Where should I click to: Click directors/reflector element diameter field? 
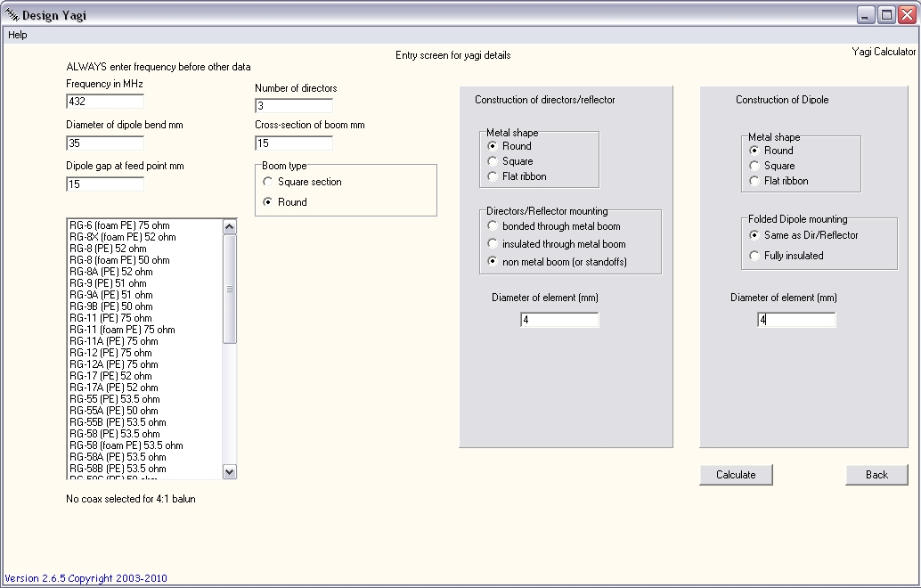point(559,320)
